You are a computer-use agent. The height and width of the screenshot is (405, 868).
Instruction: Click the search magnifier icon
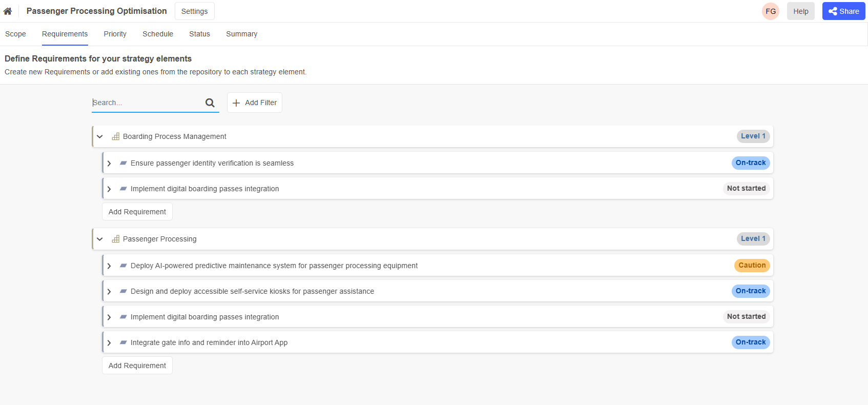point(210,103)
